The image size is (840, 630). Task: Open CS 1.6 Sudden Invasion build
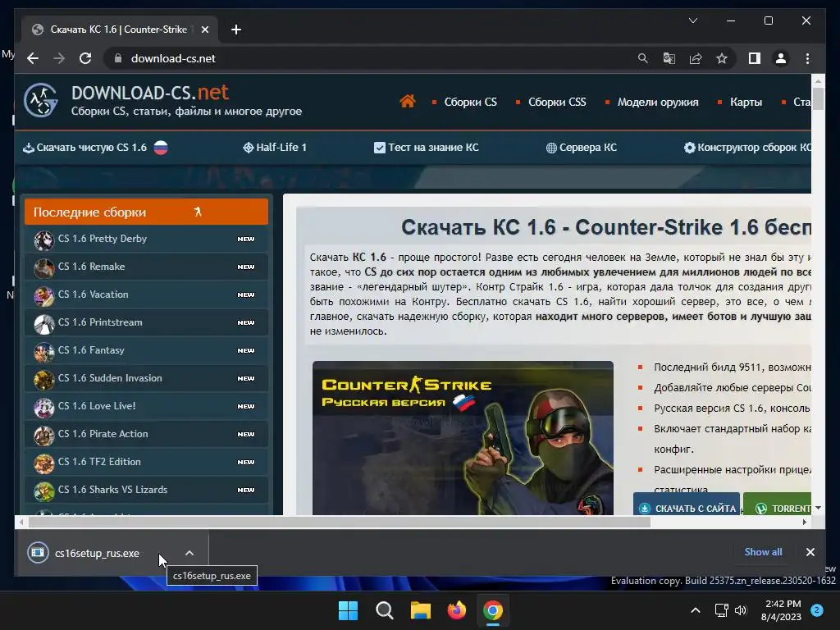tap(146, 378)
